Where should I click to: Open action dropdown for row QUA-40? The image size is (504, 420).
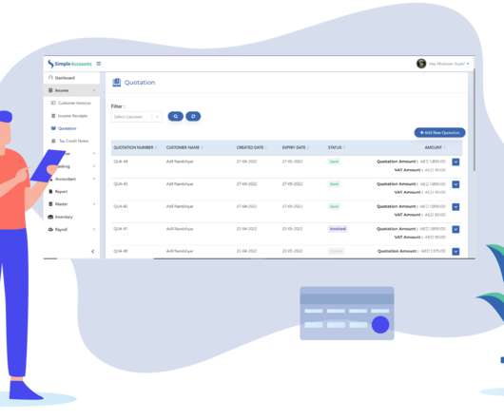click(456, 207)
